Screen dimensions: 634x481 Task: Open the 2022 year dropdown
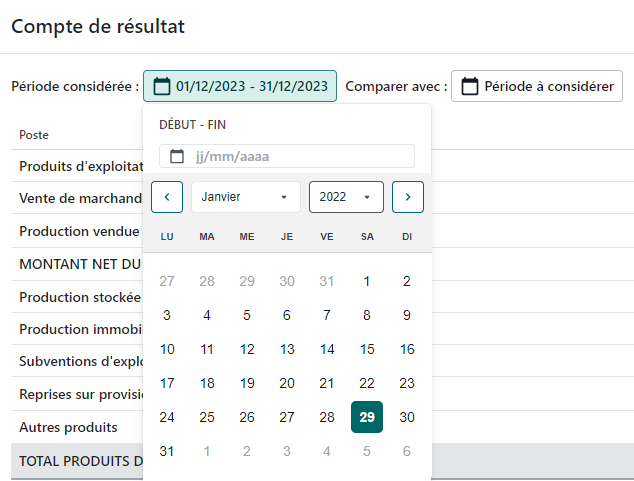pos(346,197)
